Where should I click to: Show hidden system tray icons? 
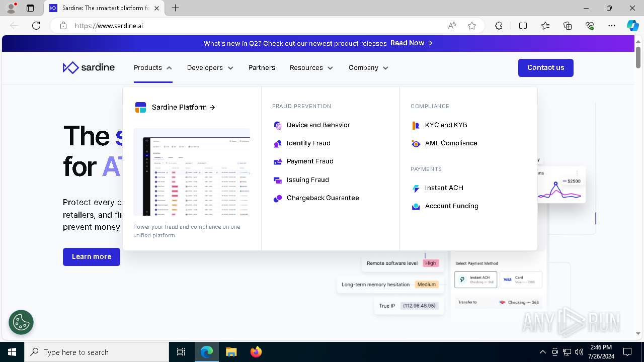pos(542,352)
